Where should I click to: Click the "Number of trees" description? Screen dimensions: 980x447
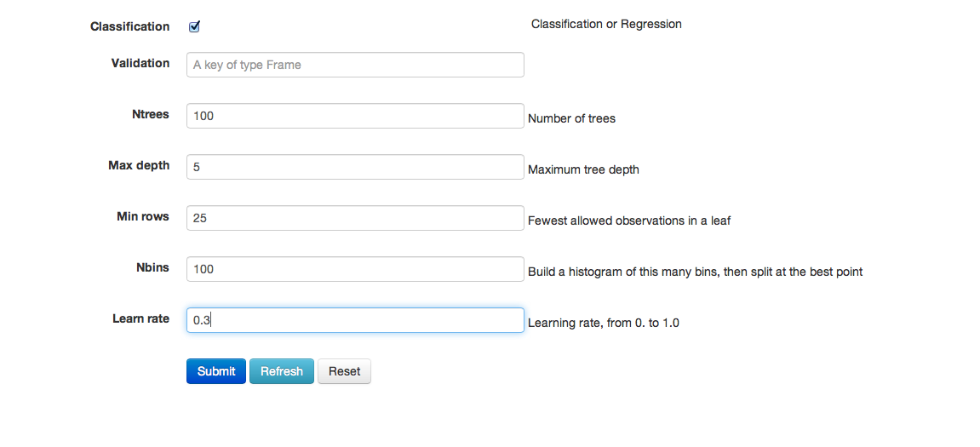pyautogui.click(x=572, y=118)
